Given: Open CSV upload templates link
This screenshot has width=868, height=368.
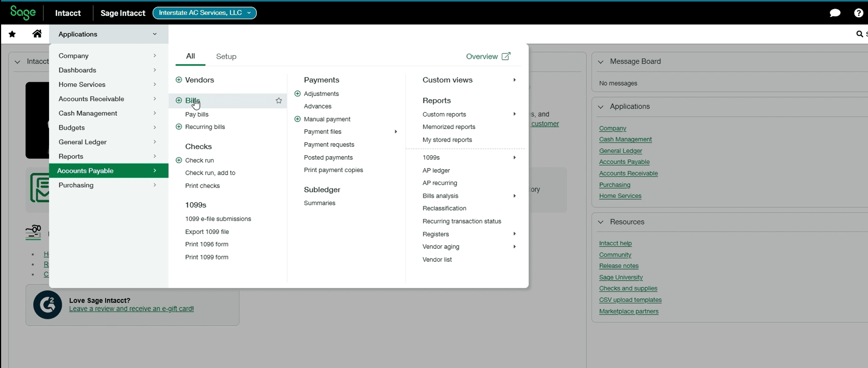Looking at the screenshot, I should [630, 300].
